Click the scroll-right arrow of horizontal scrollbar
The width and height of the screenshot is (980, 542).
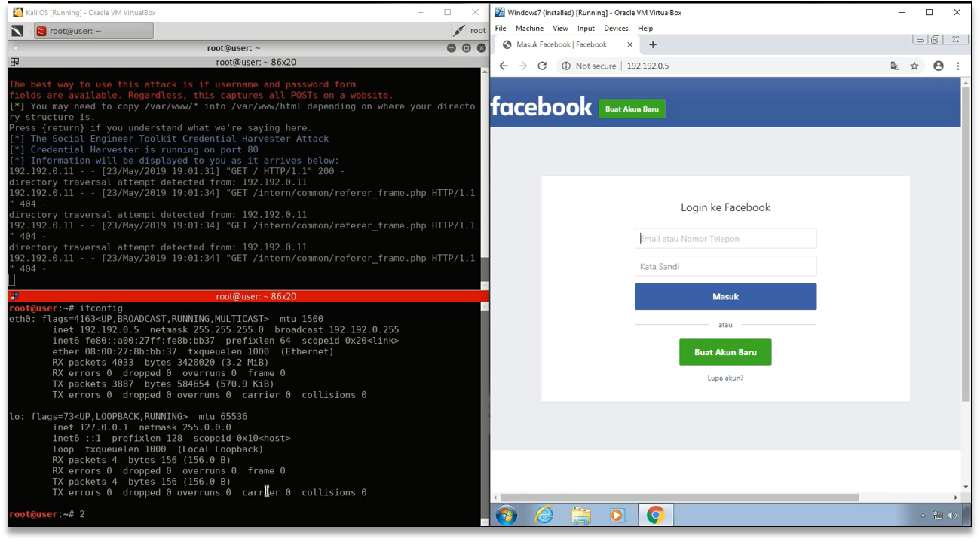(x=957, y=498)
